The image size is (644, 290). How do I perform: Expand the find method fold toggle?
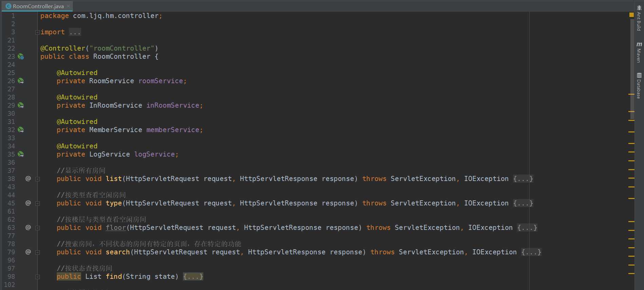point(37,277)
